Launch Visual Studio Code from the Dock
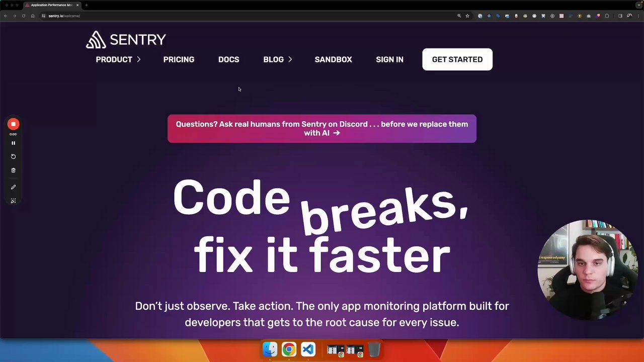The width and height of the screenshot is (644, 362). (x=308, y=349)
